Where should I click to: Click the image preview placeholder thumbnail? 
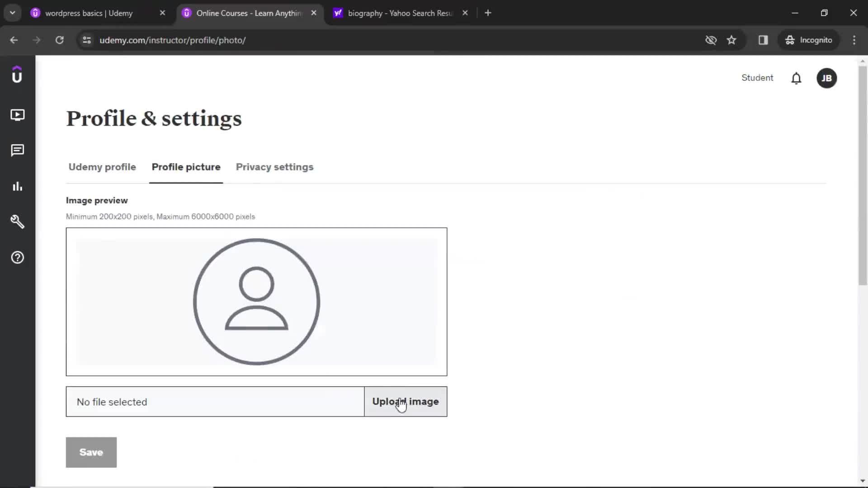coord(256,301)
